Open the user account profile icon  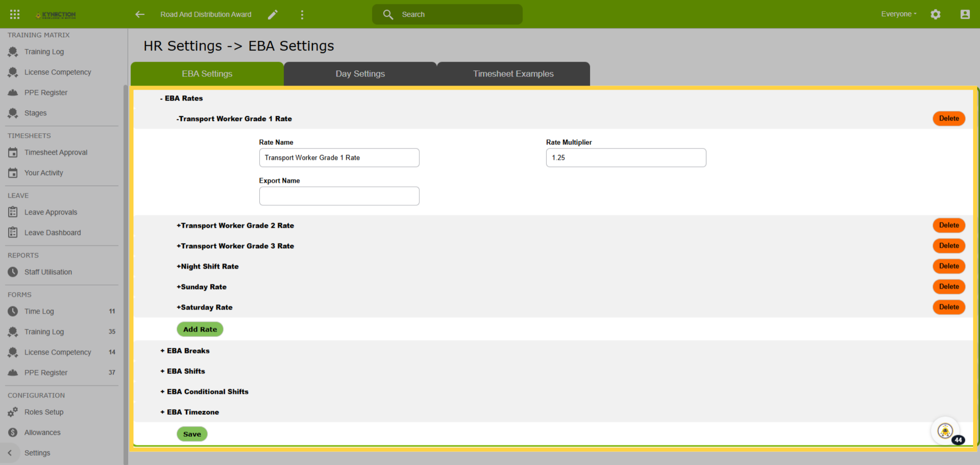point(965,14)
